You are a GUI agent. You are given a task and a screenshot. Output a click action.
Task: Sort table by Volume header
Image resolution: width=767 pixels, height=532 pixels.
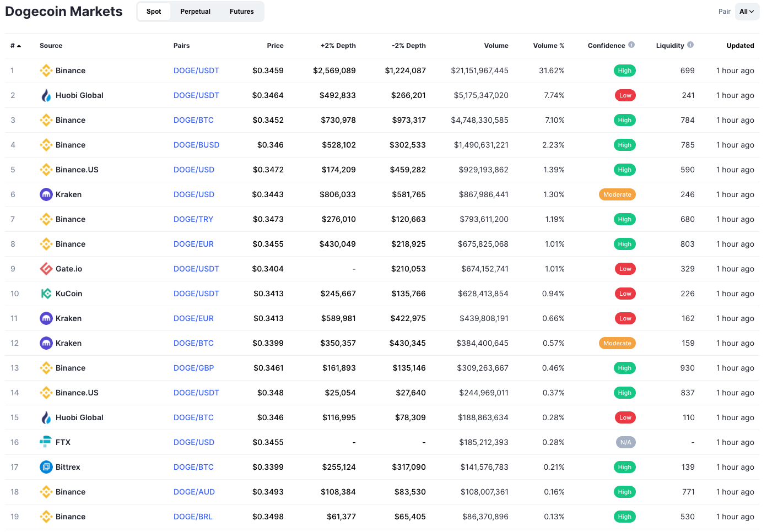pyautogui.click(x=496, y=46)
